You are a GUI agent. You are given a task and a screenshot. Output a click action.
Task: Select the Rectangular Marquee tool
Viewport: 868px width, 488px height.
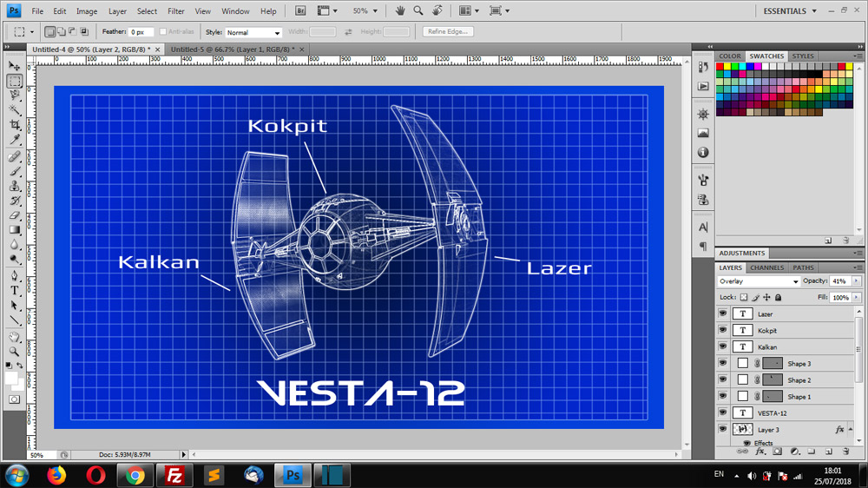(15, 82)
